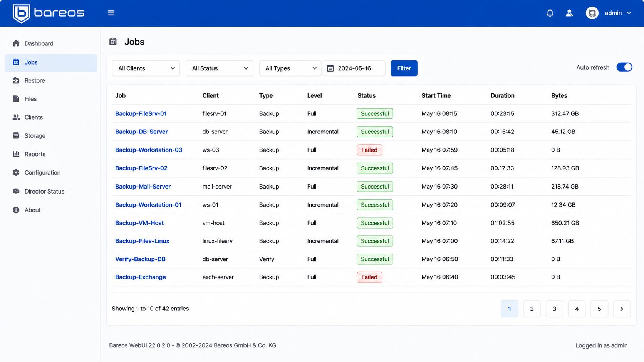
Task: Click the admin avatar image
Action: point(592,13)
